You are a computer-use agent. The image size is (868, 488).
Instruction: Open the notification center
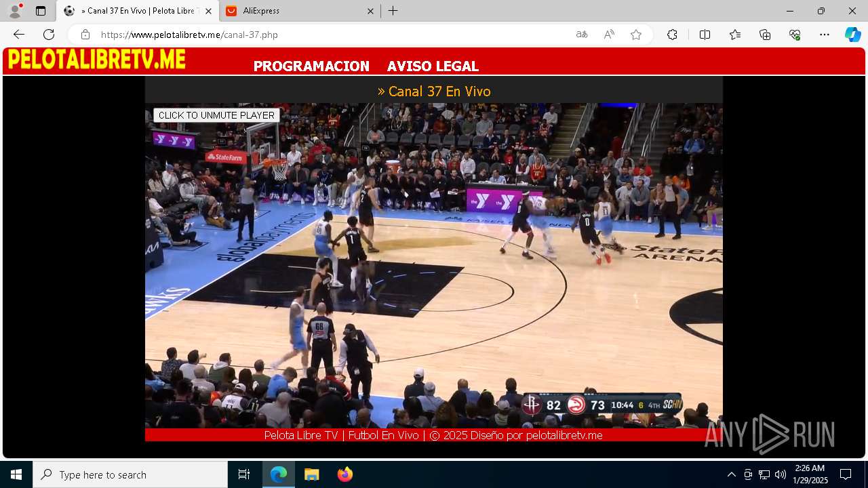[846, 474]
